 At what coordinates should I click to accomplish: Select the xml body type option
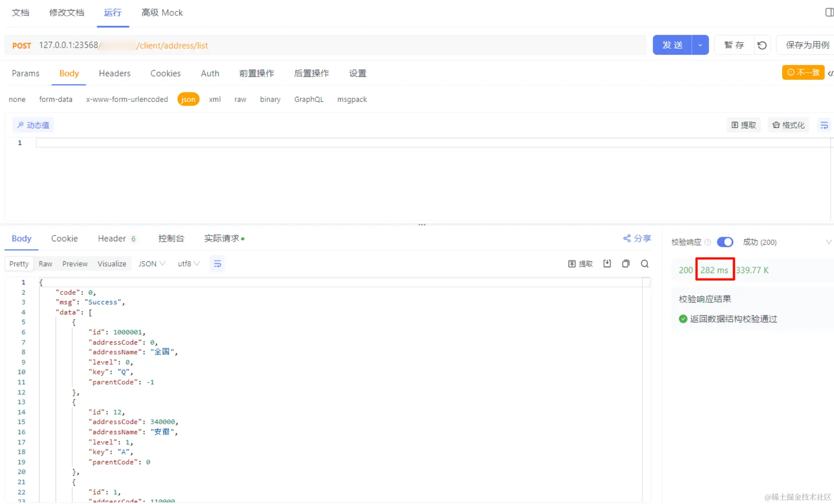coord(214,99)
